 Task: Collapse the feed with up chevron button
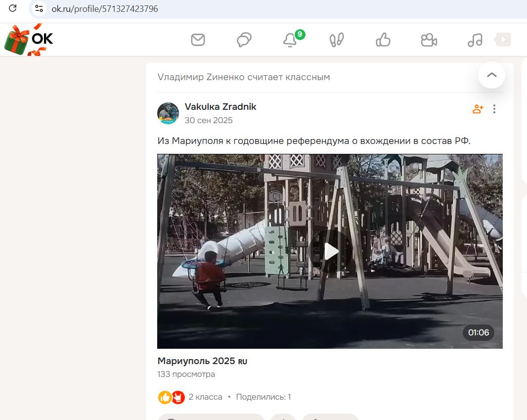491,75
